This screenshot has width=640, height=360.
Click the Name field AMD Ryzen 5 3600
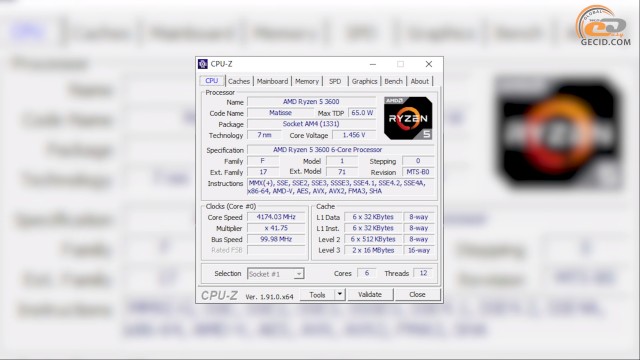(x=311, y=102)
